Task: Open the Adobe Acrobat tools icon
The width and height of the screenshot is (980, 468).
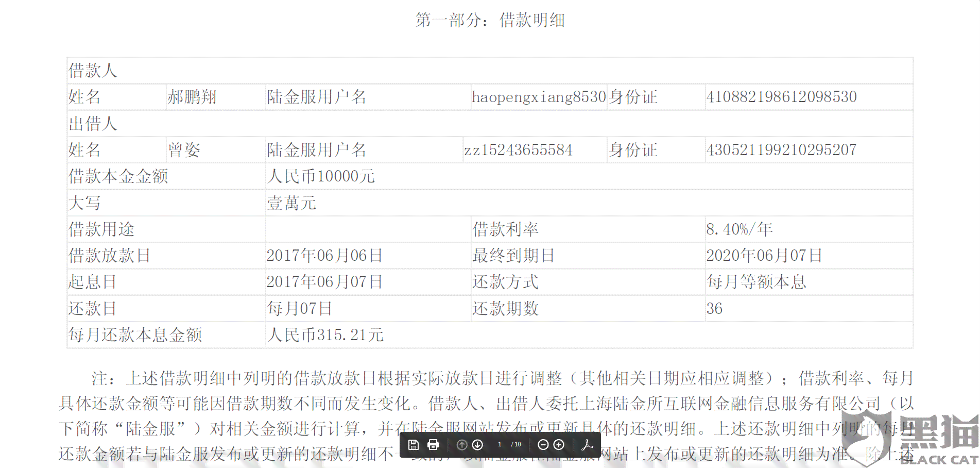Action: pyautogui.click(x=587, y=445)
